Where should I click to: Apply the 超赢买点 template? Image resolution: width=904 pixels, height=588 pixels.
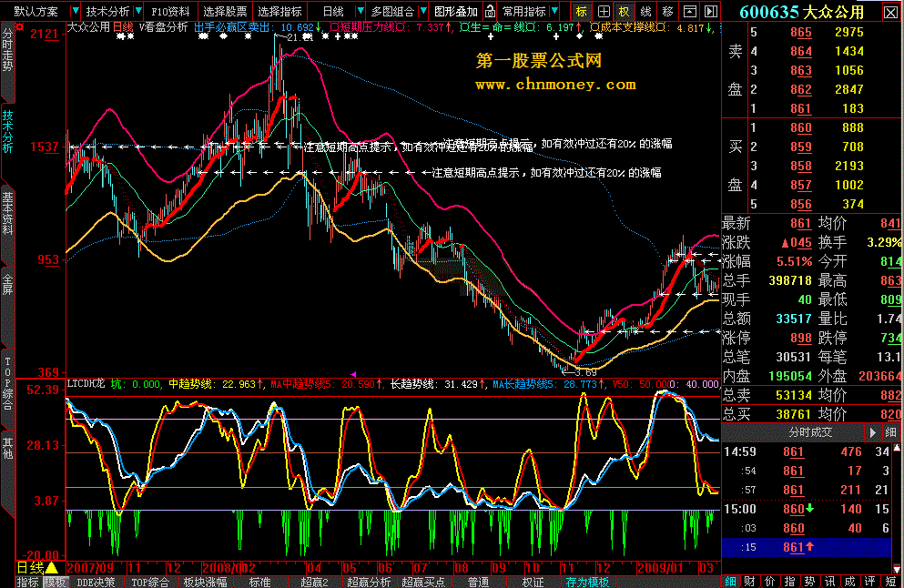tap(423, 583)
